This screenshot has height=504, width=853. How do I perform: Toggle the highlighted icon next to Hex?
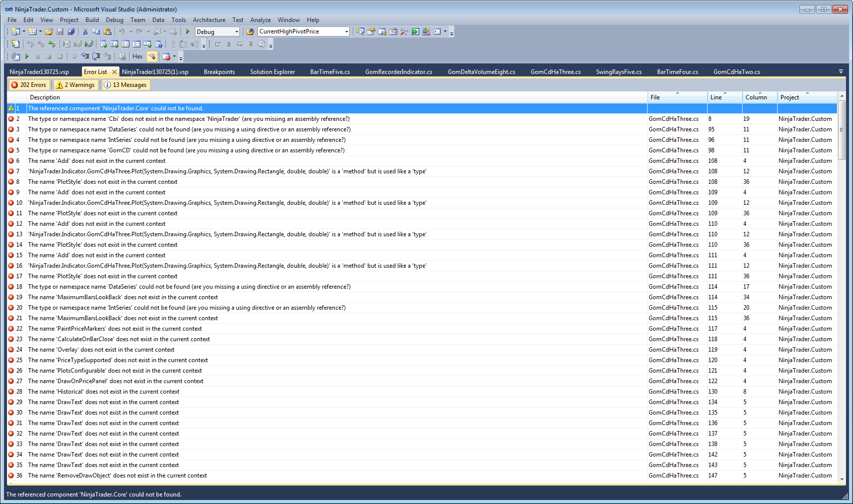click(x=152, y=56)
